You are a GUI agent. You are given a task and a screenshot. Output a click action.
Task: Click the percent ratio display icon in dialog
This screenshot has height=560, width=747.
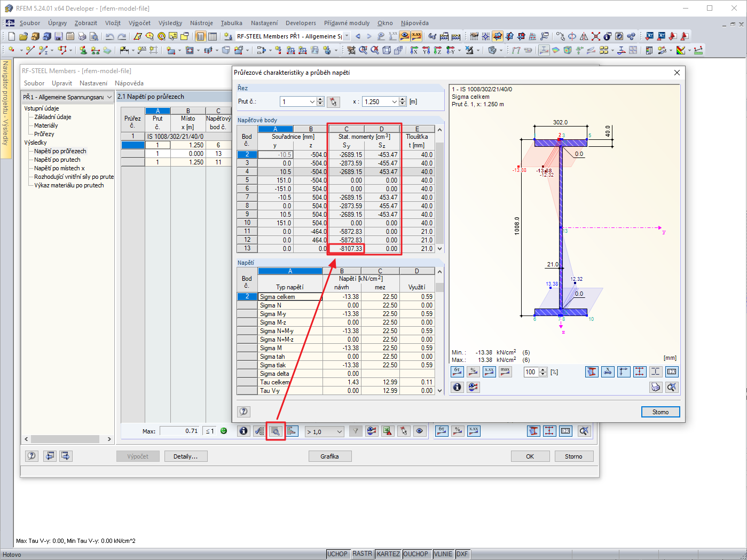[473, 372]
